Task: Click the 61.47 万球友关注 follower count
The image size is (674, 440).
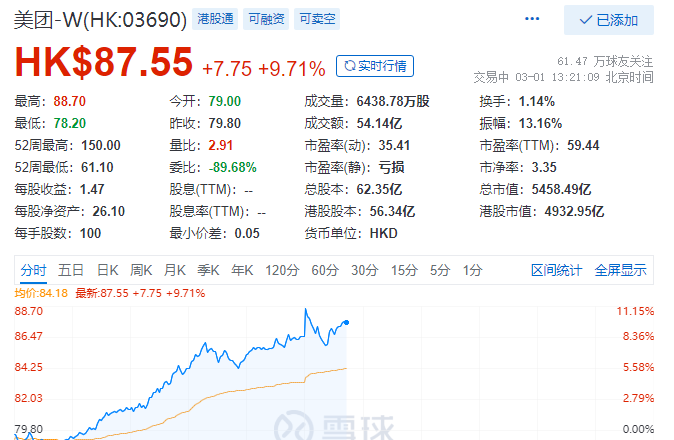Action: click(x=605, y=61)
